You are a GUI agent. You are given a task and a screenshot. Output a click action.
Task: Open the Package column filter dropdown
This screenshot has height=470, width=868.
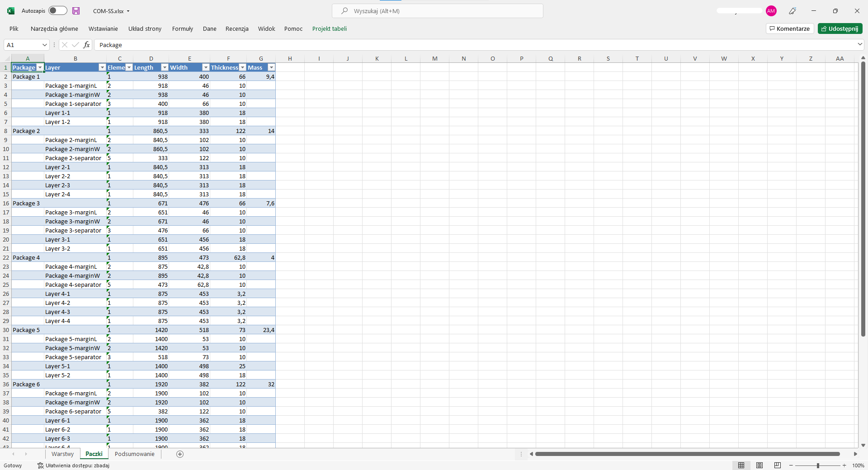[40, 67]
